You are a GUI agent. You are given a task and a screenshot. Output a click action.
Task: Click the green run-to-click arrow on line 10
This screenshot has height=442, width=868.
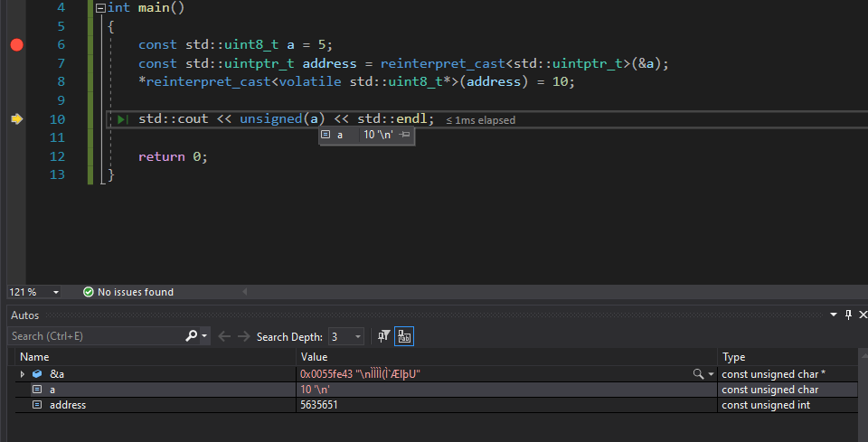point(123,119)
